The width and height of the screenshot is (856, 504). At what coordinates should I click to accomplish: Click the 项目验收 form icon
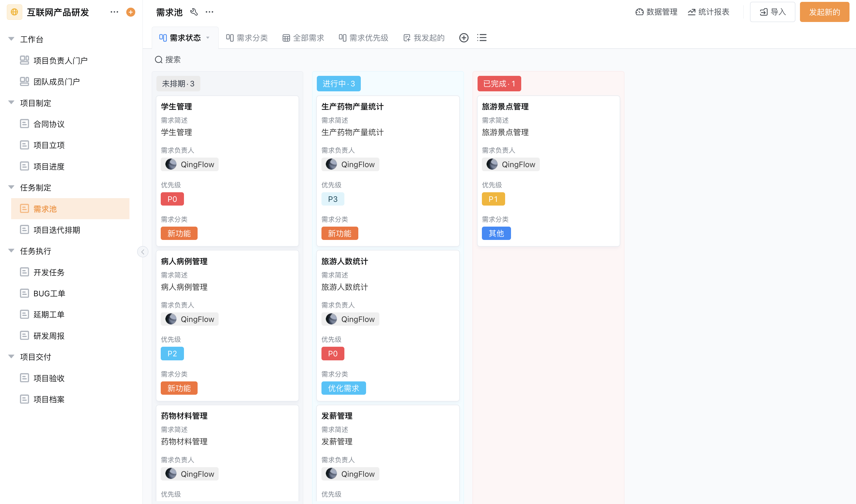24,378
